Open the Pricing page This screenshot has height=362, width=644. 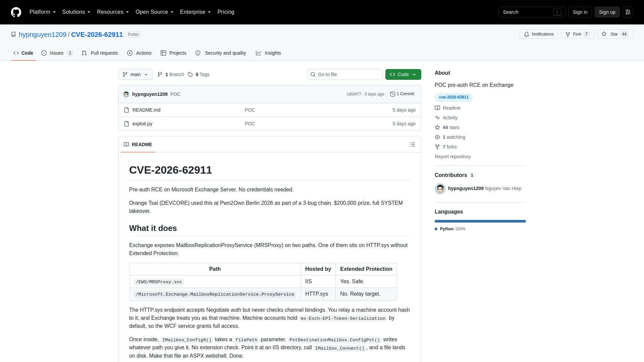click(x=226, y=12)
